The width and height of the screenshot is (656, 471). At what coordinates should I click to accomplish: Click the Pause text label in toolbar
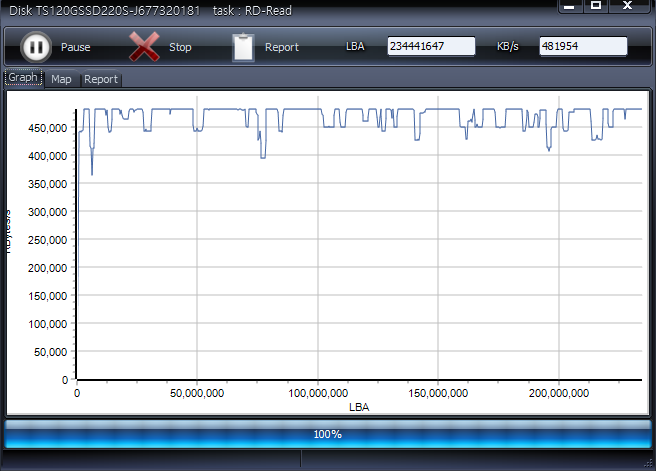click(x=75, y=47)
